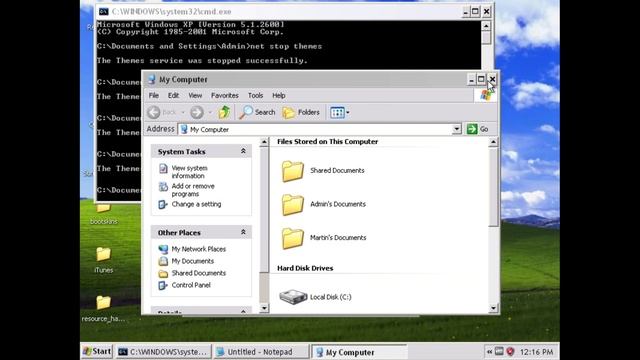
Task: Click My Computer title bar icon
Action: coord(152,79)
